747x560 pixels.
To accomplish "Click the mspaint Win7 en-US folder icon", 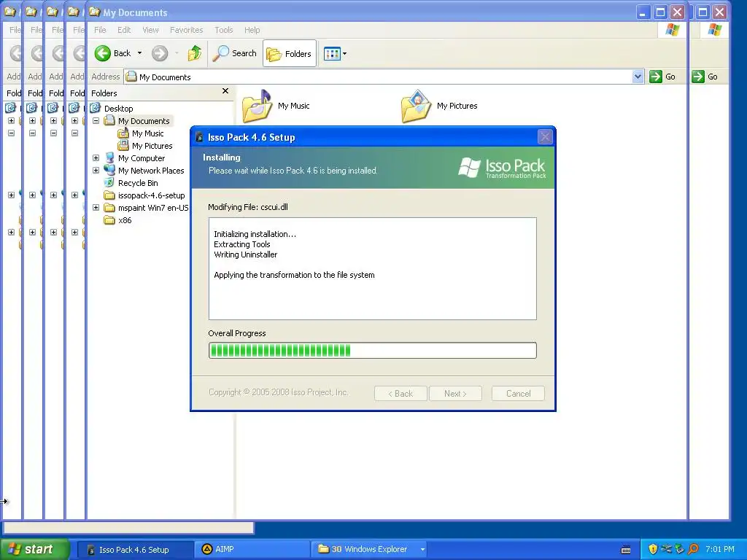I will 109,208.
